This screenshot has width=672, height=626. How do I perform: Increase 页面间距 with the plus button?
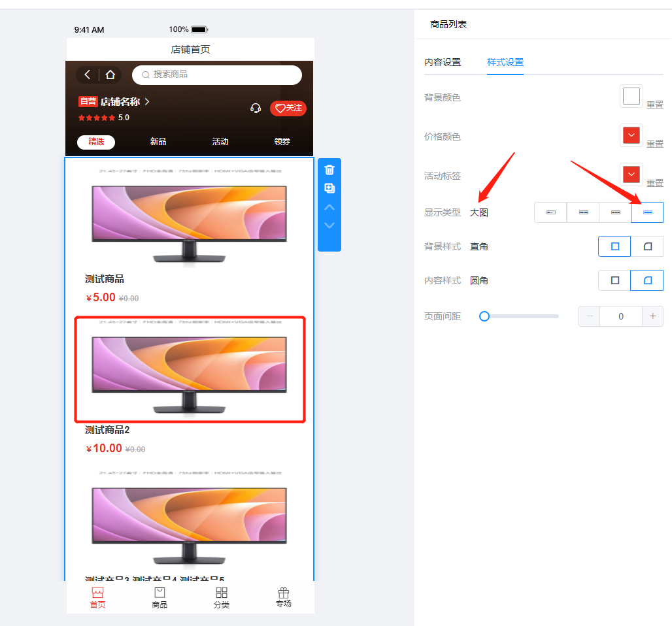point(652,316)
